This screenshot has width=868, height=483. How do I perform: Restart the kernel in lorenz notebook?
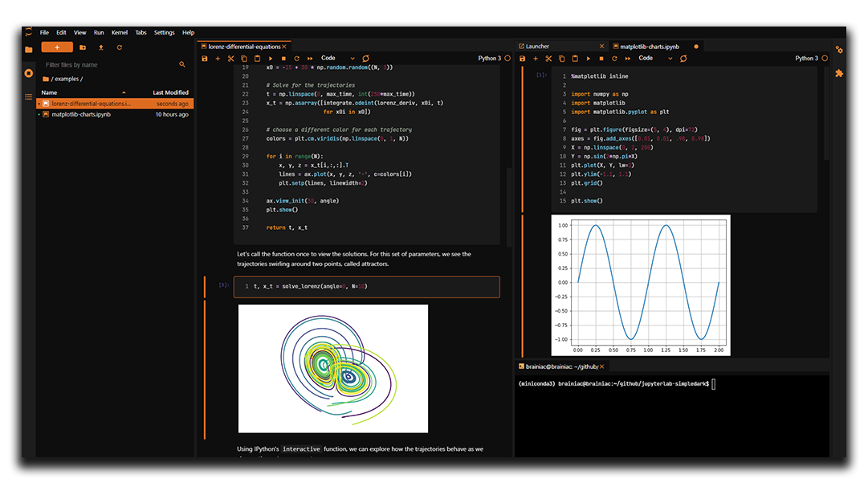point(297,58)
